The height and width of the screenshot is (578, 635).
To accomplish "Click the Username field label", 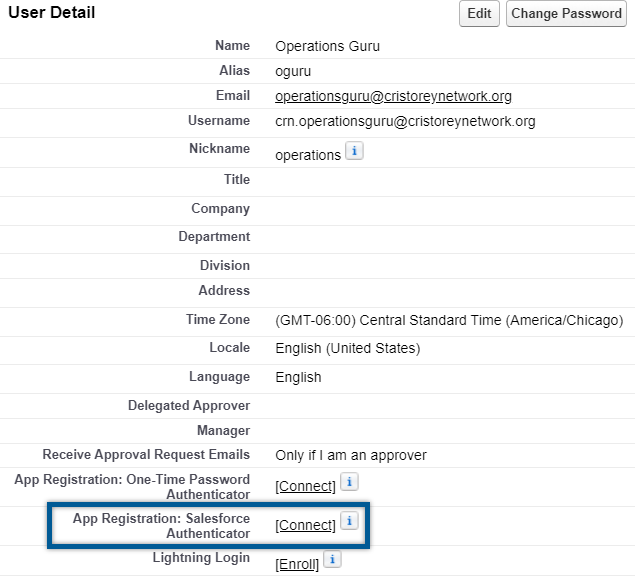I will click(x=219, y=120).
